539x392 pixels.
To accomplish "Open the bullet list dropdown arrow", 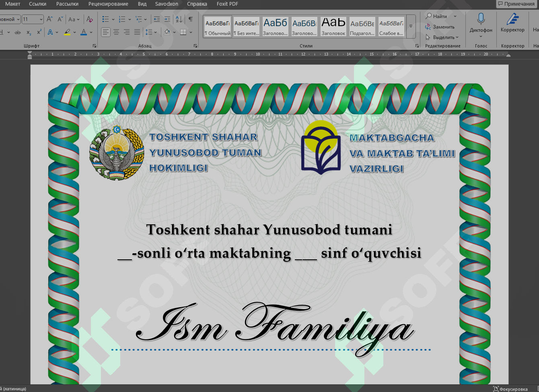I will [113, 19].
